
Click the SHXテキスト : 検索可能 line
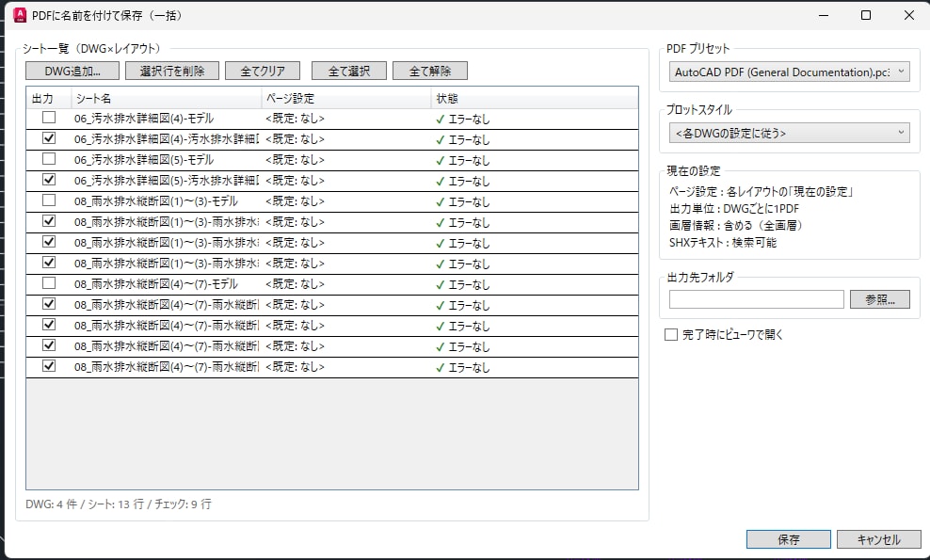[723, 243]
